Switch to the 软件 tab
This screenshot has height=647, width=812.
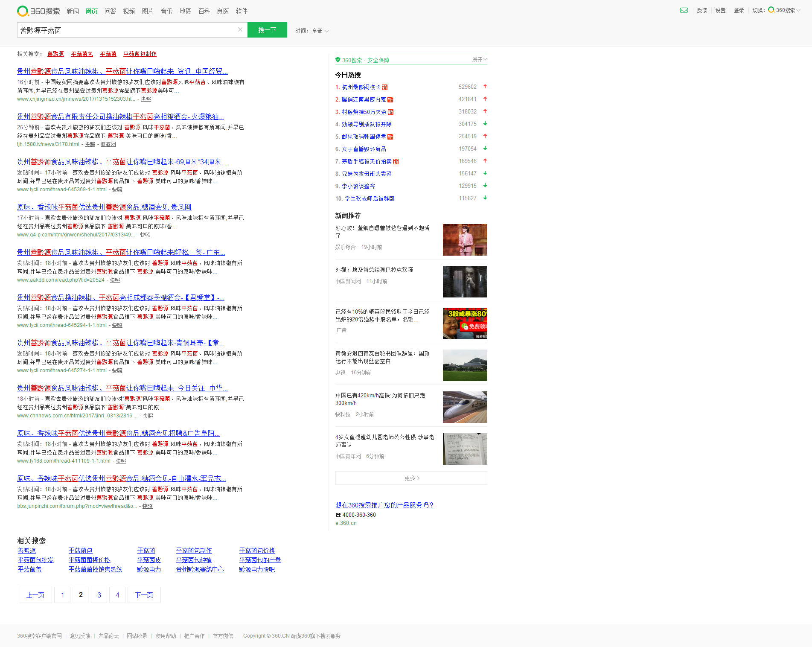[x=242, y=11]
